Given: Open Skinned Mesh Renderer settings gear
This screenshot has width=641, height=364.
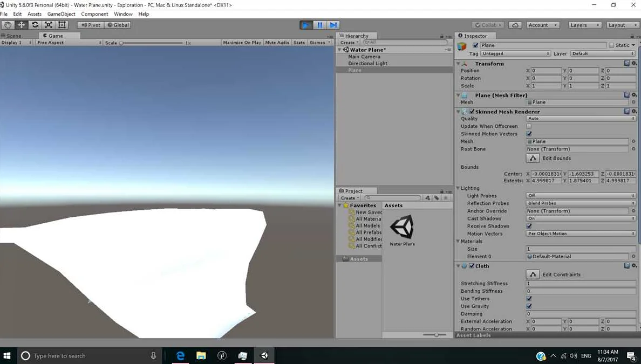Looking at the screenshot, I should pyautogui.click(x=634, y=111).
